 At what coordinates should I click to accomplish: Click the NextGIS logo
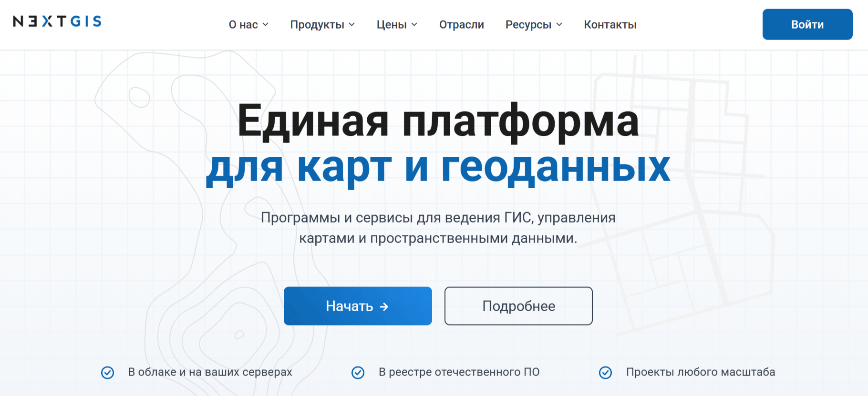click(57, 21)
